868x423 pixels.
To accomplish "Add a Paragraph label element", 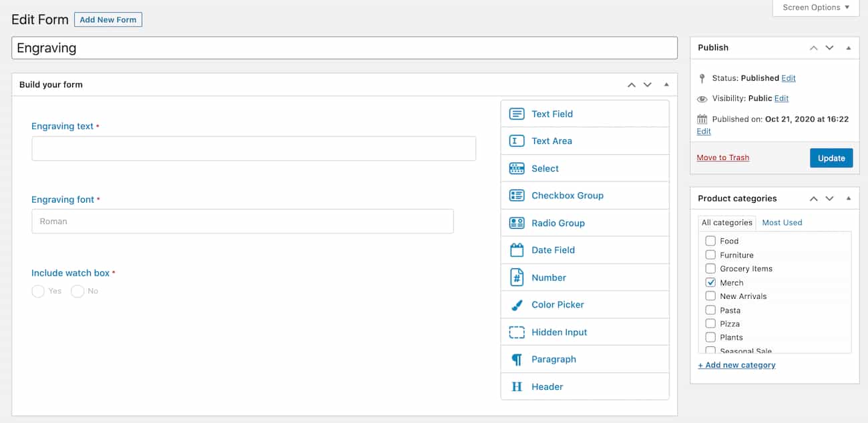I will (554, 360).
